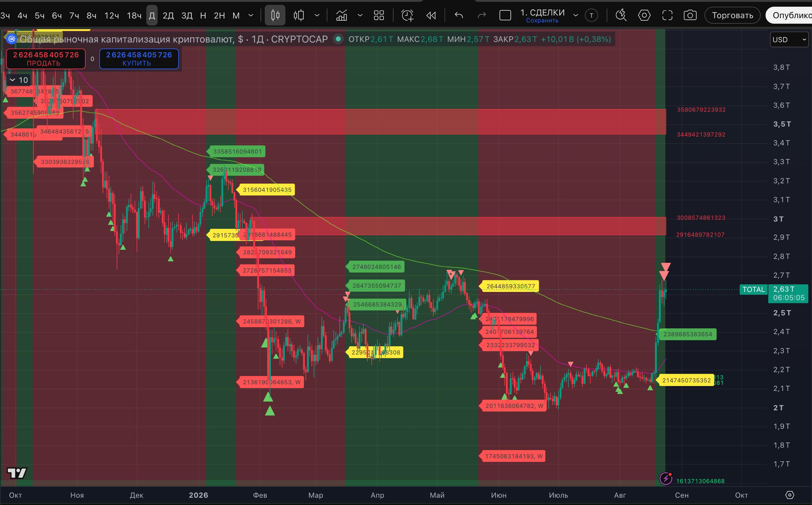Open the layout name dropdown chevron
The width and height of the screenshot is (812, 505).
pos(575,15)
